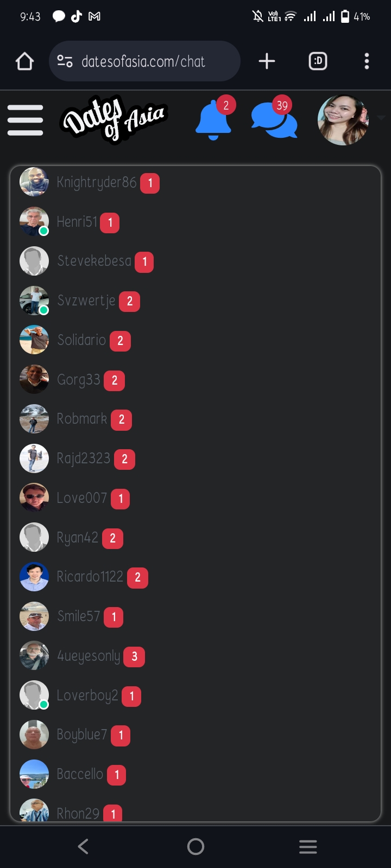This screenshot has height=868, width=391.
Task: Open a new browser tab with plus
Action: [x=267, y=61]
